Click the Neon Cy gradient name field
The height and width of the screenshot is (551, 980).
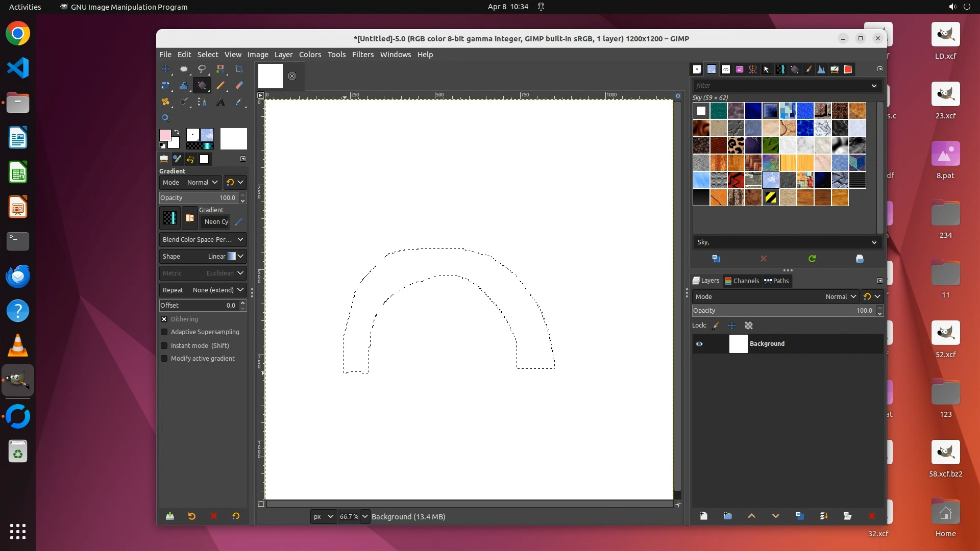tap(215, 222)
